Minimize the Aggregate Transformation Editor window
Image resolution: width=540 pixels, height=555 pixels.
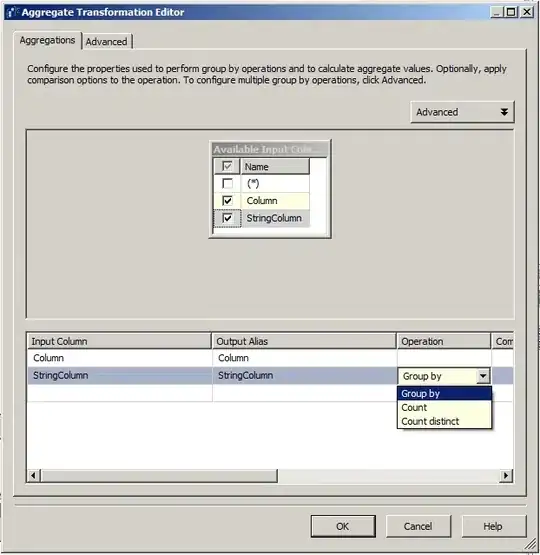pyautogui.click(x=496, y=12)
